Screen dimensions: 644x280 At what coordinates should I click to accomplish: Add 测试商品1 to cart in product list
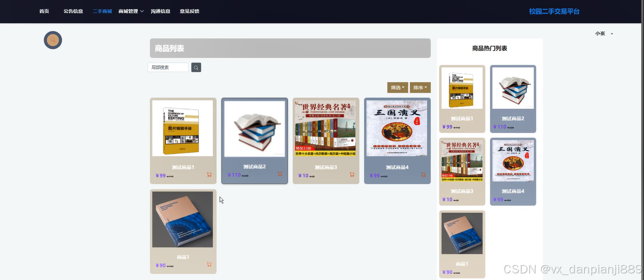tap(209, 175)
